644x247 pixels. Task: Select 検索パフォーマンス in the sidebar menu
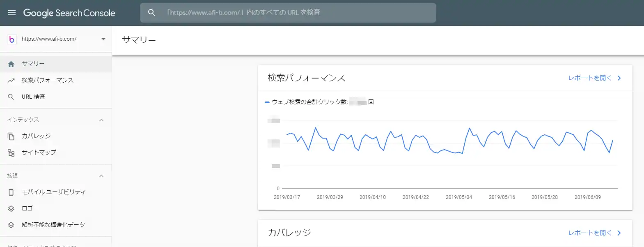48,80
